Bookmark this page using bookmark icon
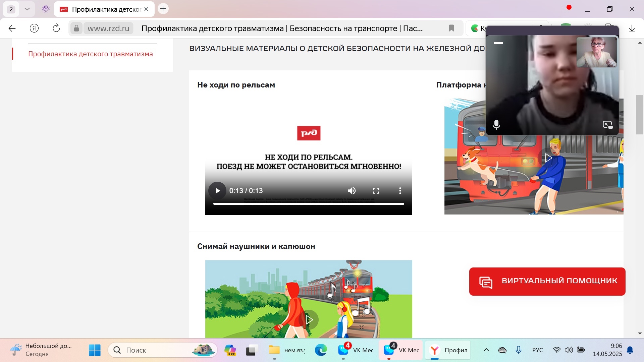Screen dimensions: 644x362 tap(451, 28)
